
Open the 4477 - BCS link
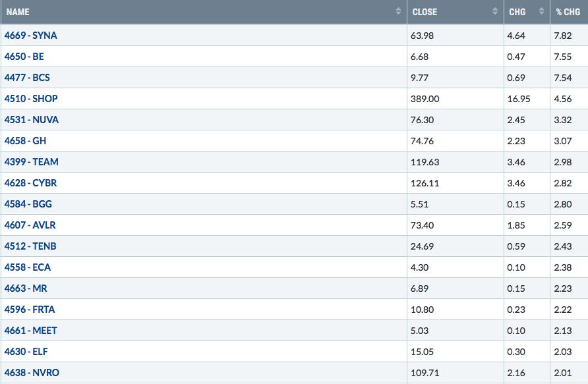click(27, 78)
